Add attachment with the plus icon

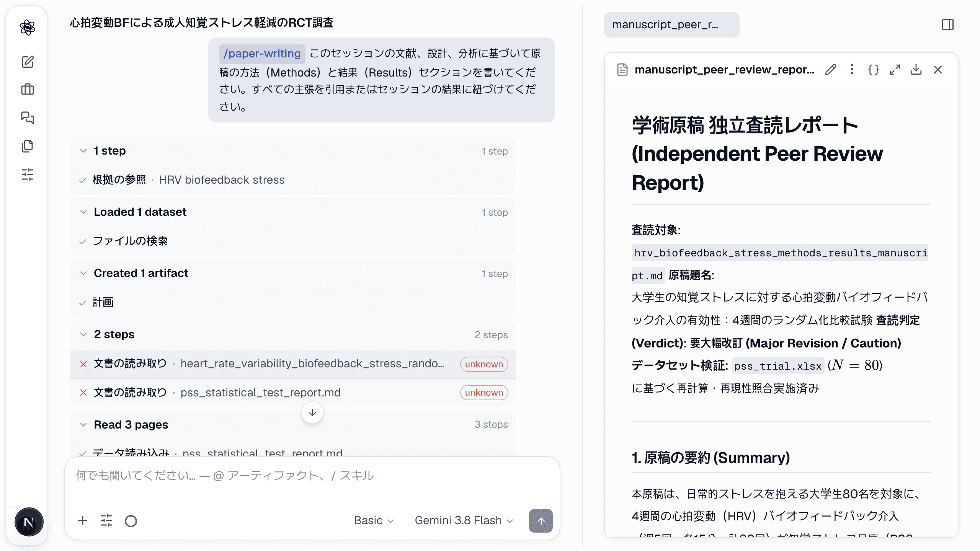click(x=83, y=521)
